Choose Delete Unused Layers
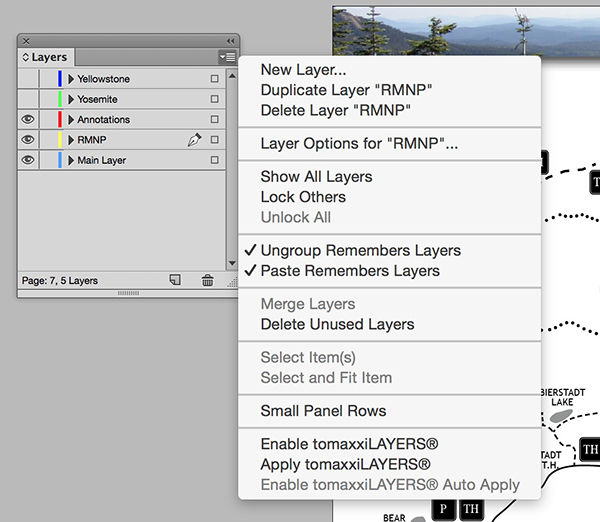Screen dimensions: 600x522 click(390, 324)
